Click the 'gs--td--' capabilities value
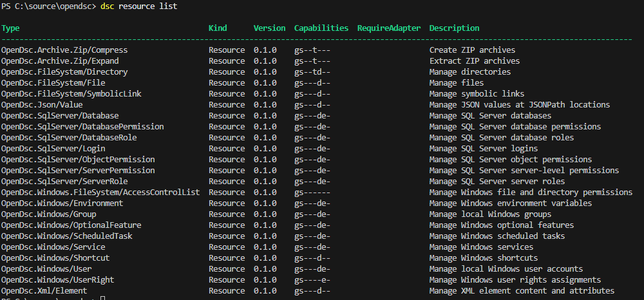 coord(312,72)
